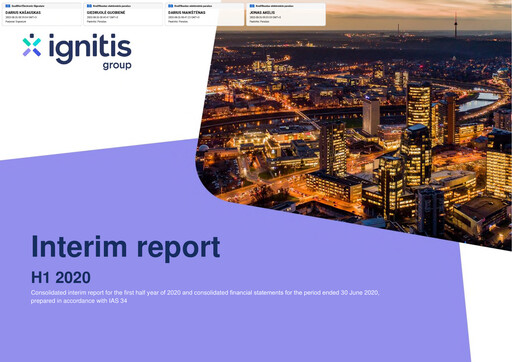Open the Jonas Akelis signature stamp
This screenshot has height=362, width=512.
pos(286,14)
